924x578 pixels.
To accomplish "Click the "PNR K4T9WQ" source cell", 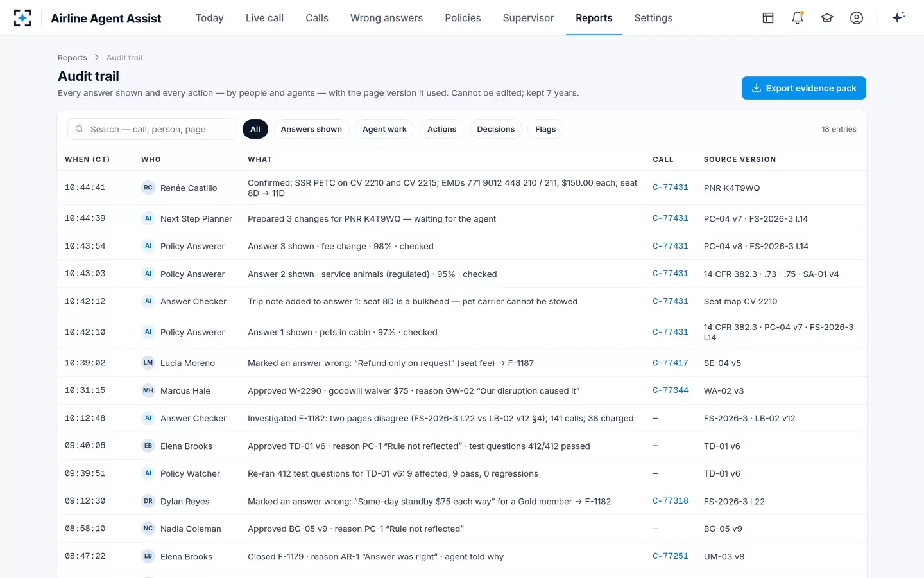I will click(x=732, y=188).
